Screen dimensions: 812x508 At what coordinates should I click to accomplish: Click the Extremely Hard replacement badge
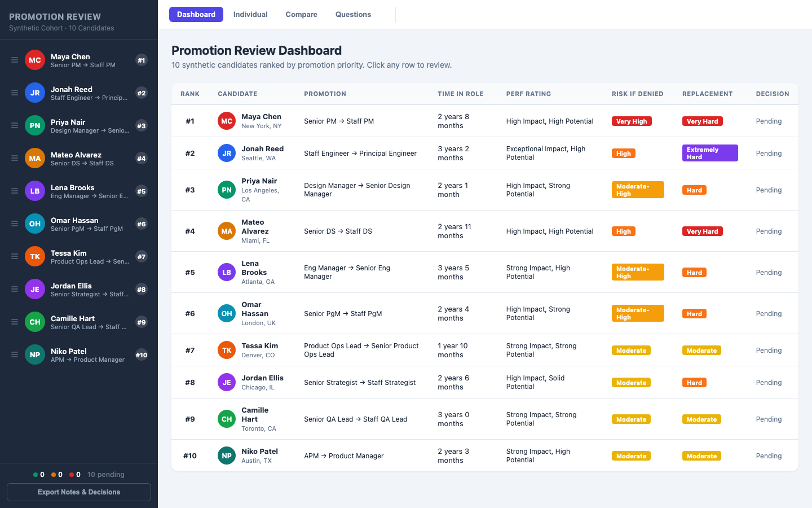710,153
